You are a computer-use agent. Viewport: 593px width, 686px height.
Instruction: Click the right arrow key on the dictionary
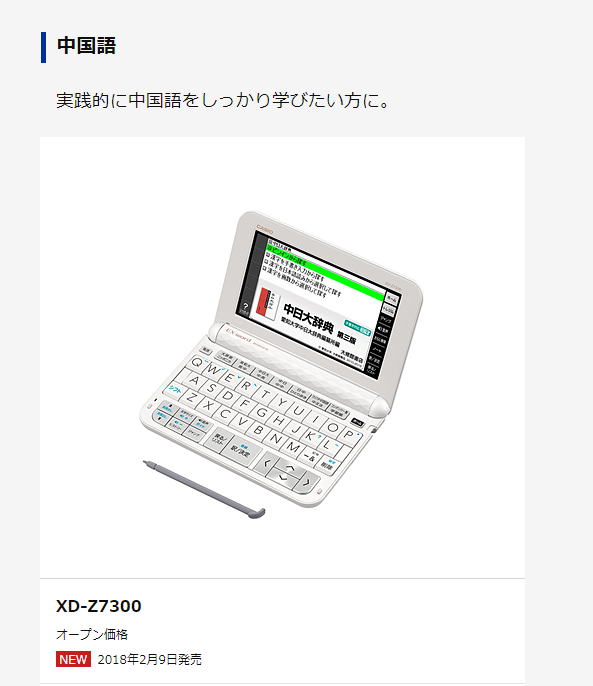(x=308, y=483)
